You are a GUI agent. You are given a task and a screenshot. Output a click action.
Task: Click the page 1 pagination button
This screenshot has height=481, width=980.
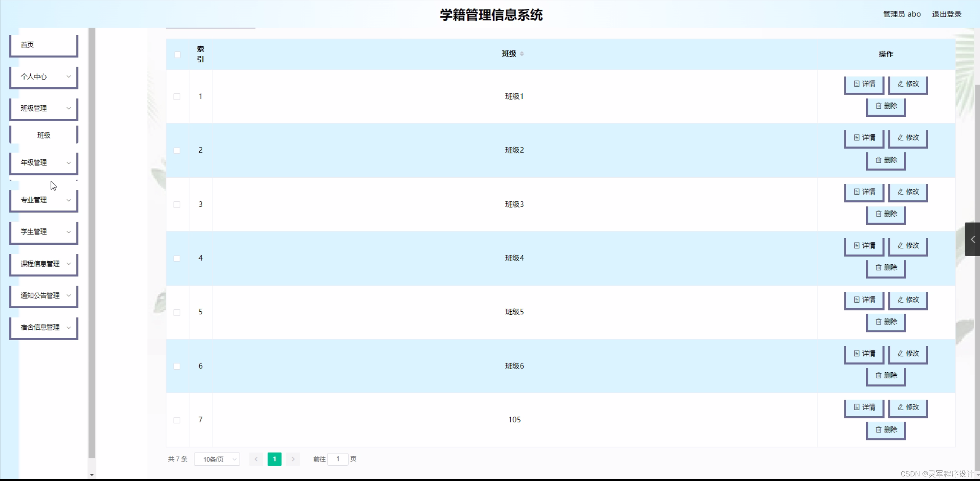pos(274,459)
